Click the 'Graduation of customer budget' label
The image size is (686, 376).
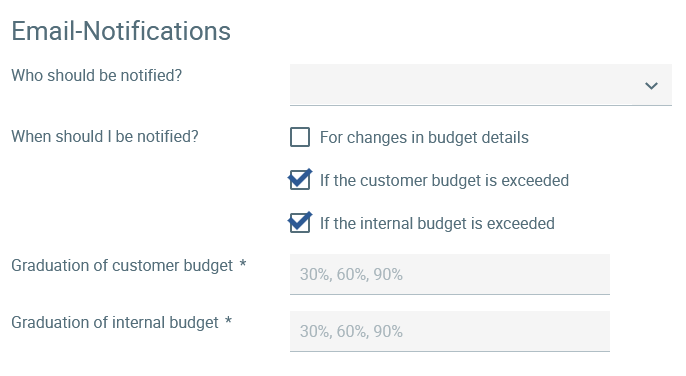click(x=122, y=265)
